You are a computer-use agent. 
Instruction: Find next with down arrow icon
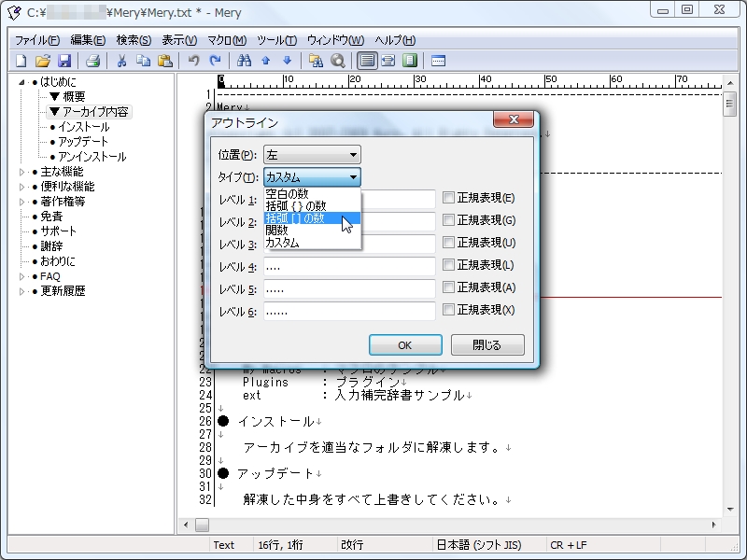[x=288, y=61]
